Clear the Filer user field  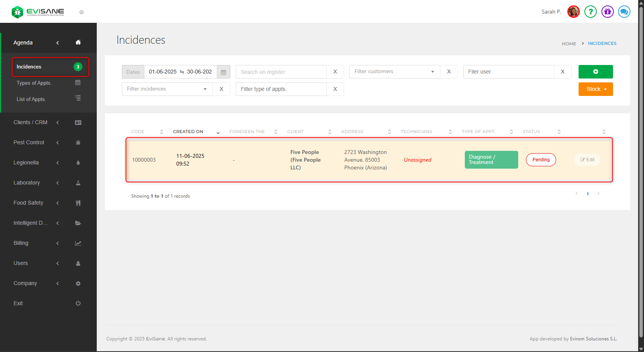pyautogui.click(x=563, y=72)
